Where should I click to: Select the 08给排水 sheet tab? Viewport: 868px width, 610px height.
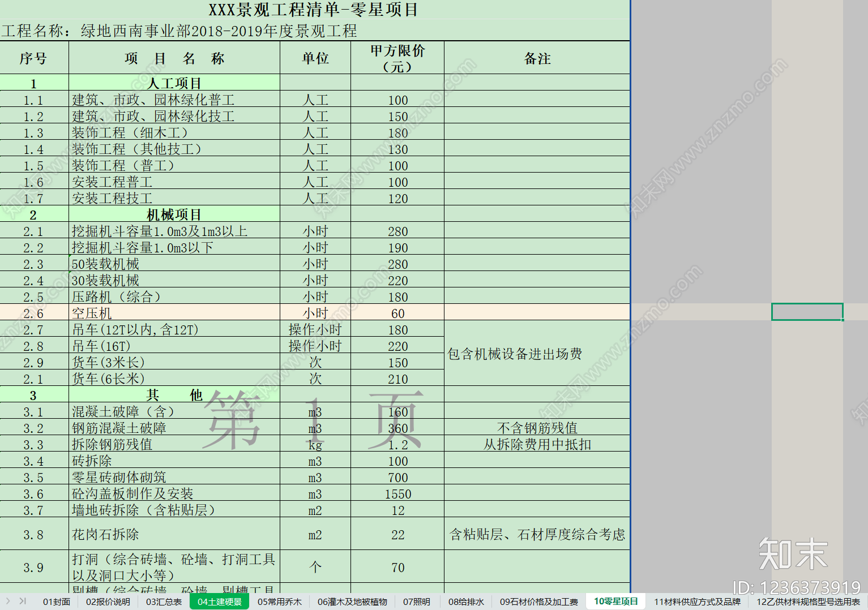tap(466, 602)
